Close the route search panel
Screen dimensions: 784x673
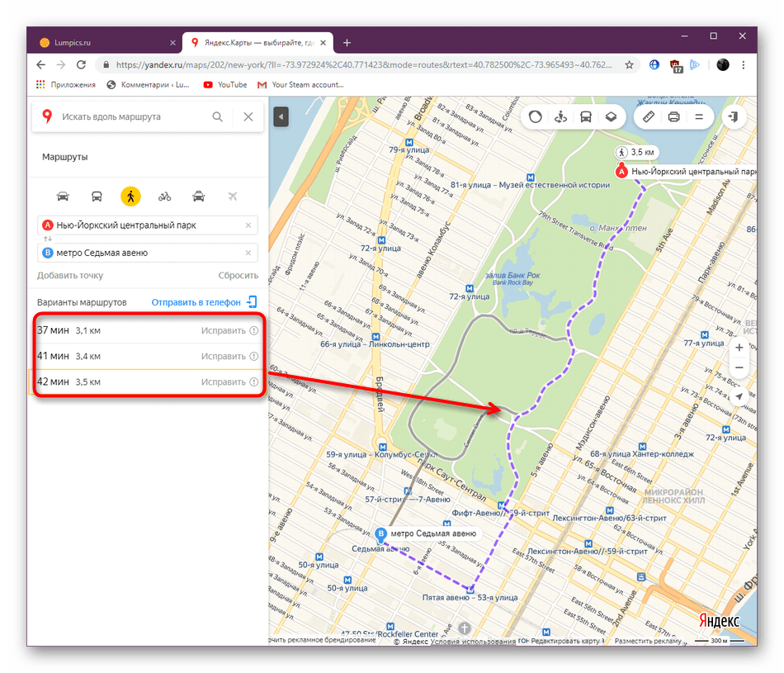coord(248,116)
